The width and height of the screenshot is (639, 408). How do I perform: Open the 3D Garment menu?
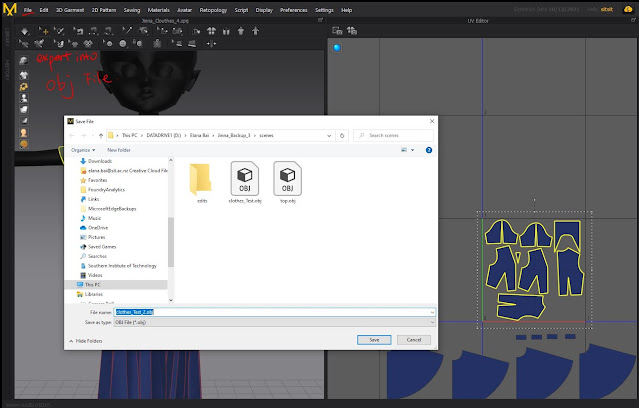(70, 10)
